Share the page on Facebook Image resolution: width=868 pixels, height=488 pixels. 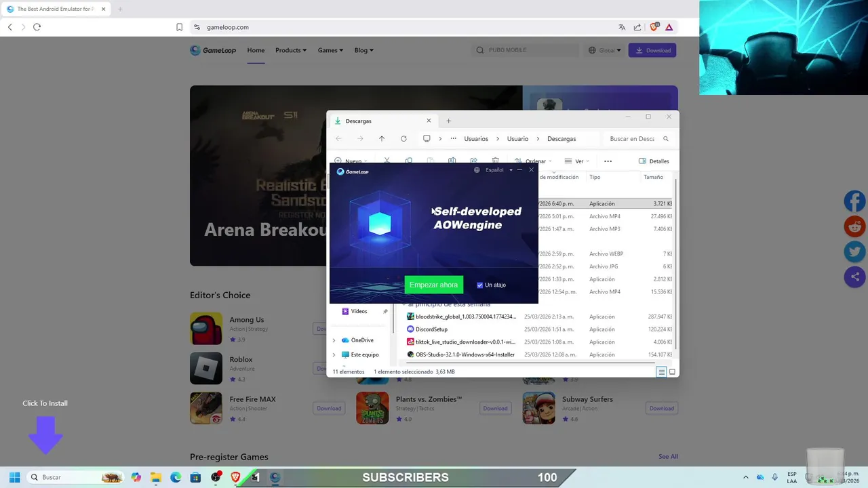point(854,201)
